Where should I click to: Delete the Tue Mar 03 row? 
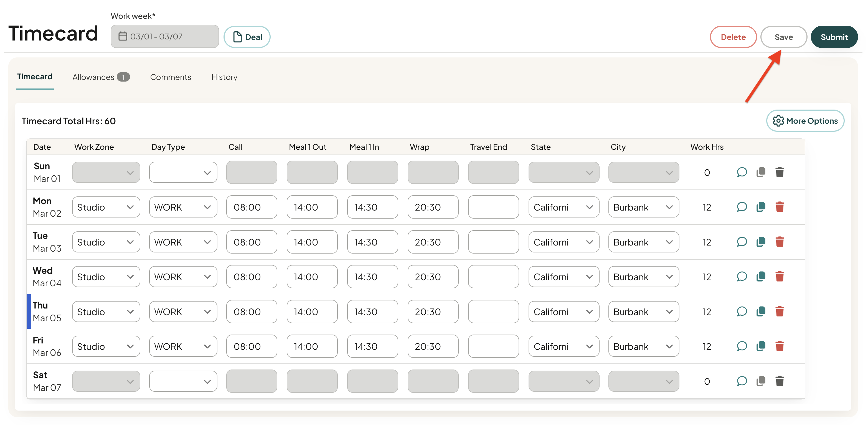point(779,242)
